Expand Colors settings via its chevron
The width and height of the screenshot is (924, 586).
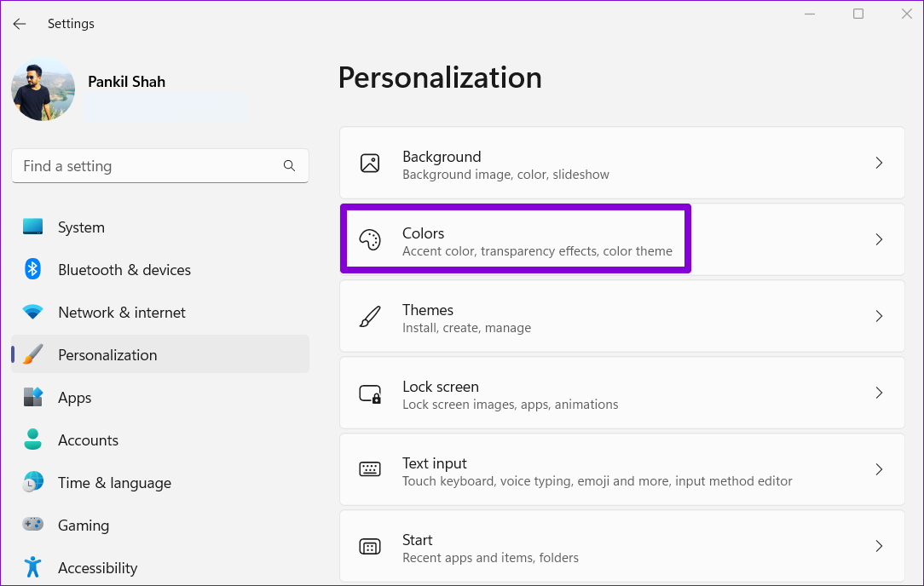point(879,239)
